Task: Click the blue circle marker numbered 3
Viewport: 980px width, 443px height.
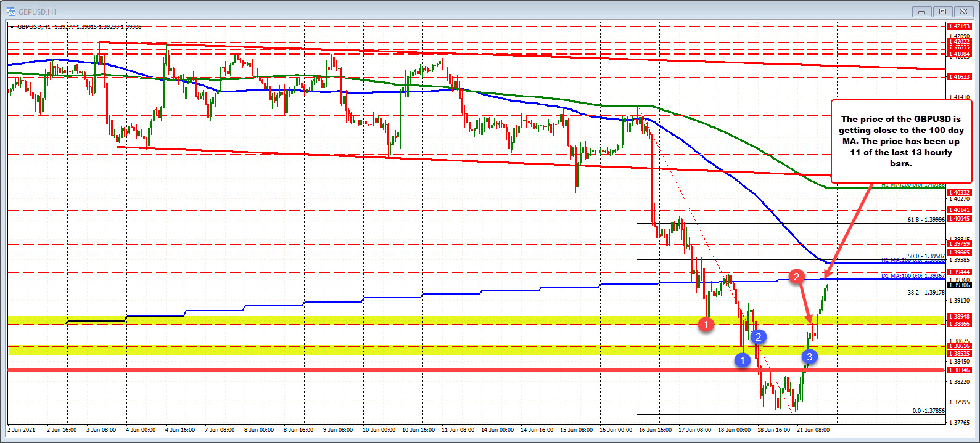Action: pos(809,356)
